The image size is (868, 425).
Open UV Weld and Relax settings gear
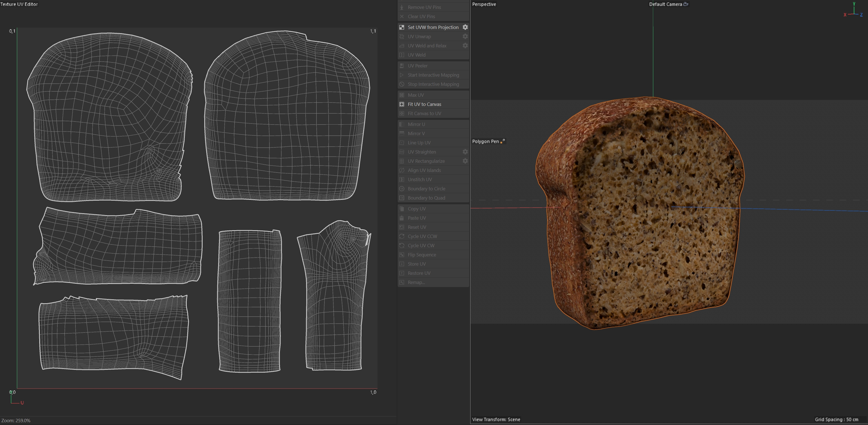click(465, 45)
